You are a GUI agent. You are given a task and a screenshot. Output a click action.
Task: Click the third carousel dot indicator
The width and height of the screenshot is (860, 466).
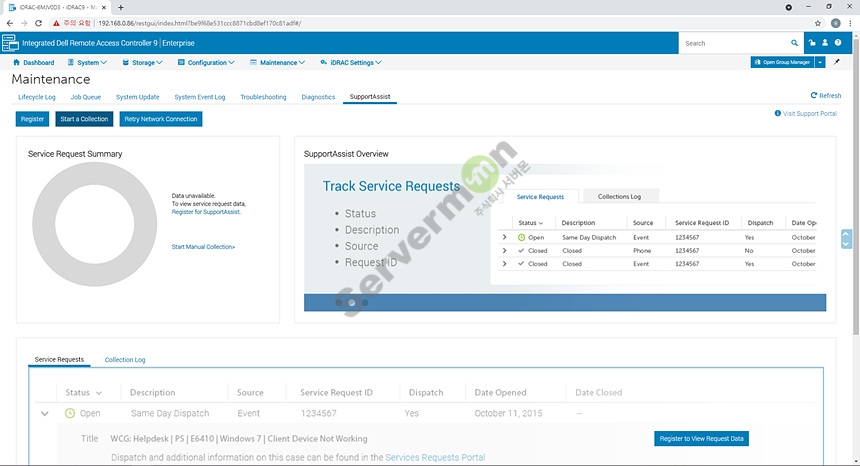[365, 303]
